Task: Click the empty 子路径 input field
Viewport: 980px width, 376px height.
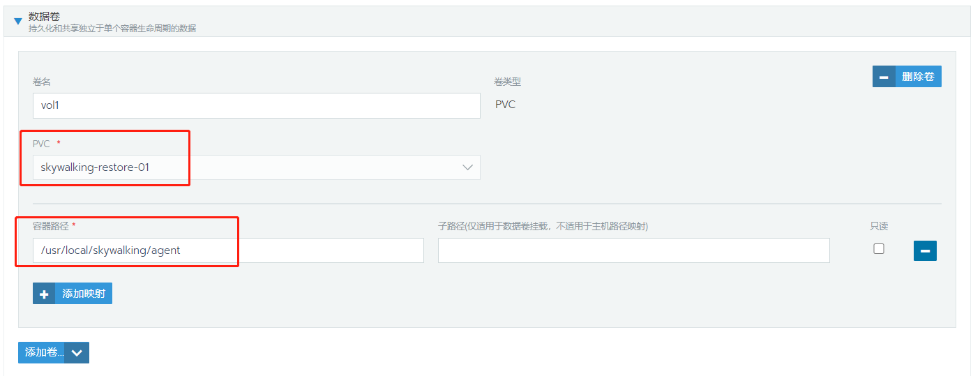Action: tap(633, 250)
